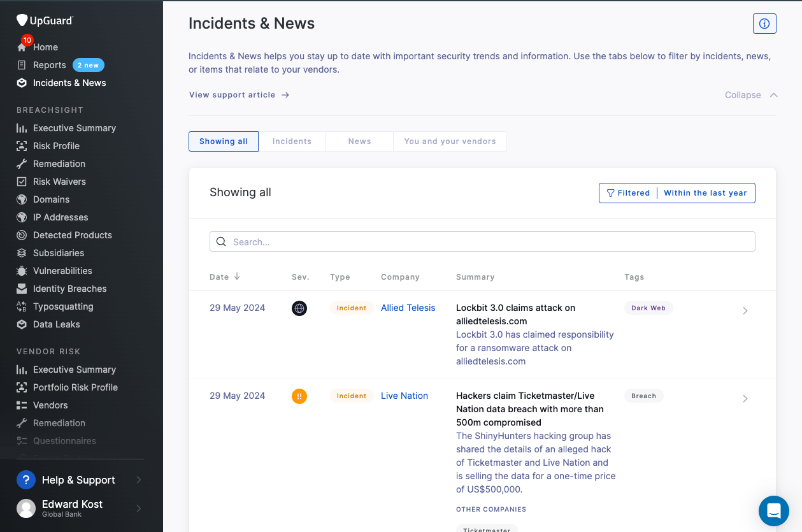Click the Subsidiaries layers icon

point(22,253)
